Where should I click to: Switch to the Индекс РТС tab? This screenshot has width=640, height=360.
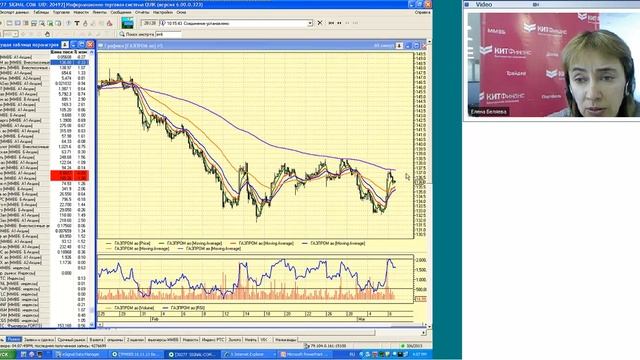213,340
